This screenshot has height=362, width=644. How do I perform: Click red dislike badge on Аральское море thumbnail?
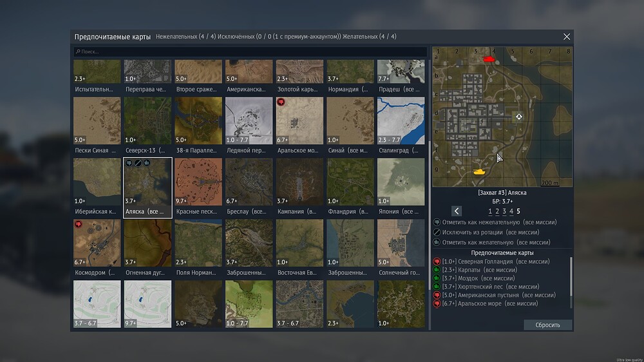pyautogui.click(x=281, y=102)
